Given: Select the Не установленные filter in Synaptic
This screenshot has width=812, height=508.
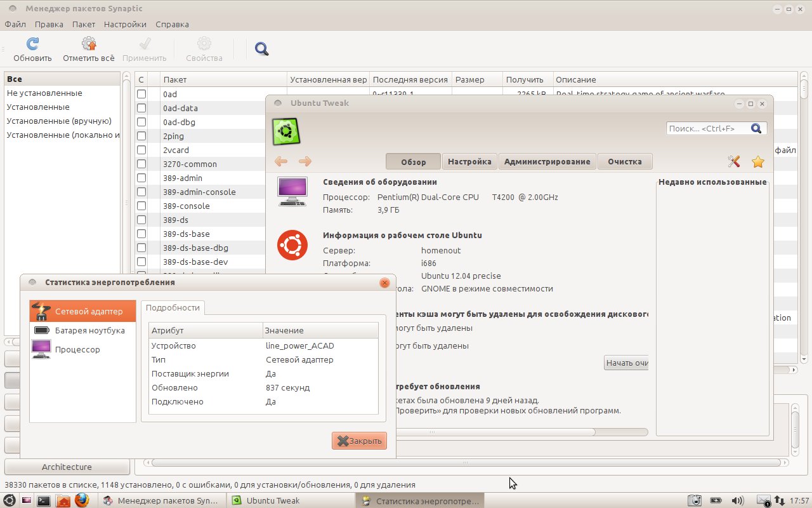Looking at the screenshot, I should (44, 93).
